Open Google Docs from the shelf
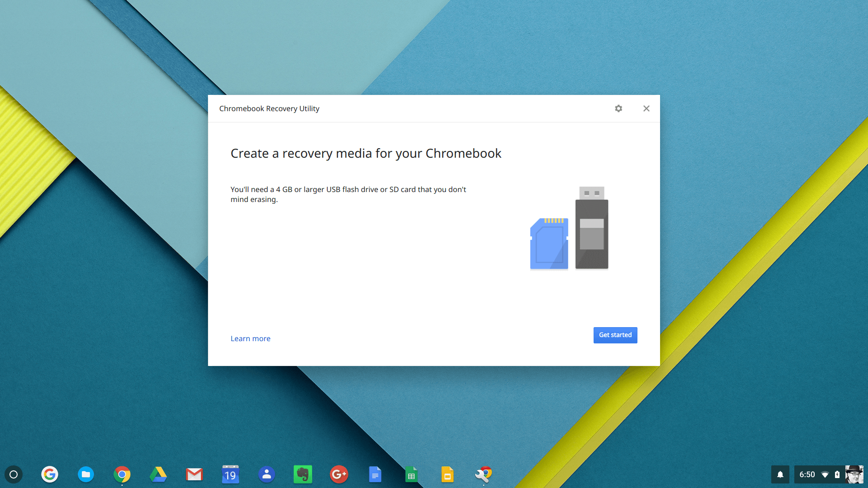 tap(375, 474)
